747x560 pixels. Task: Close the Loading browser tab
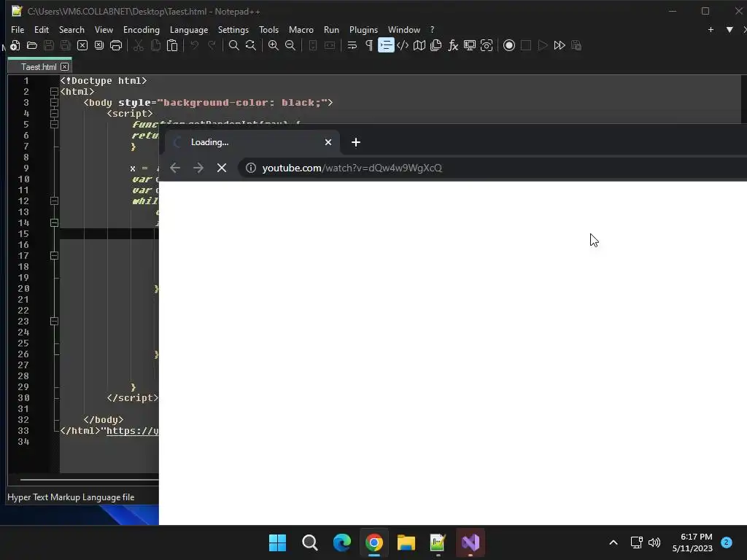pos(328,142)
